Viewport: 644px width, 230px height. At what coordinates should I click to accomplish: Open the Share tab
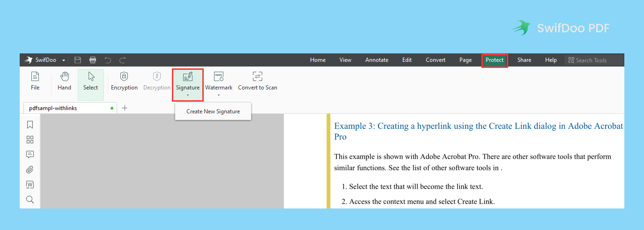[x=524, y=60]
